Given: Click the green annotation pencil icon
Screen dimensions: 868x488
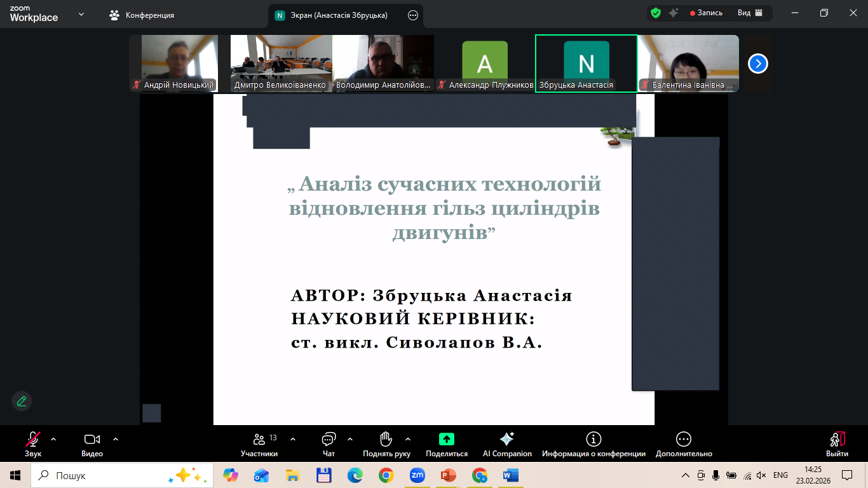Looking at the screenshot, I should (x=22, y=401).
